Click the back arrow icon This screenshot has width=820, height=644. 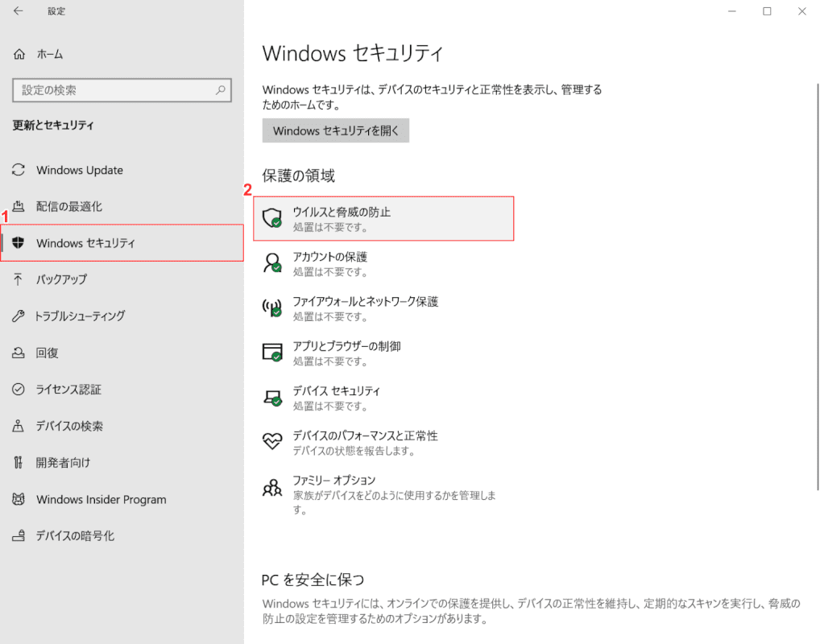(19, 11)
